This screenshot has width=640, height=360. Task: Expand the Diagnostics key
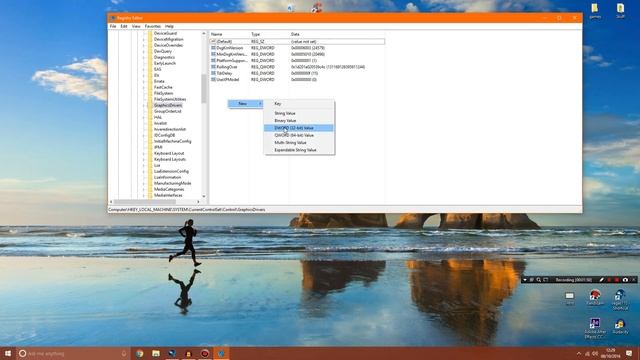click(x=144, y=58)
